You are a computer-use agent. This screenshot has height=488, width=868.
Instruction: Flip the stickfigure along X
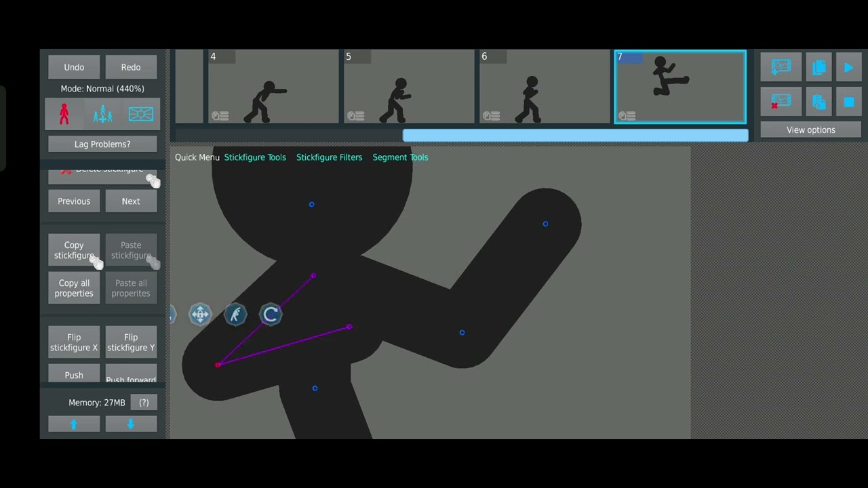coord(74,342)
